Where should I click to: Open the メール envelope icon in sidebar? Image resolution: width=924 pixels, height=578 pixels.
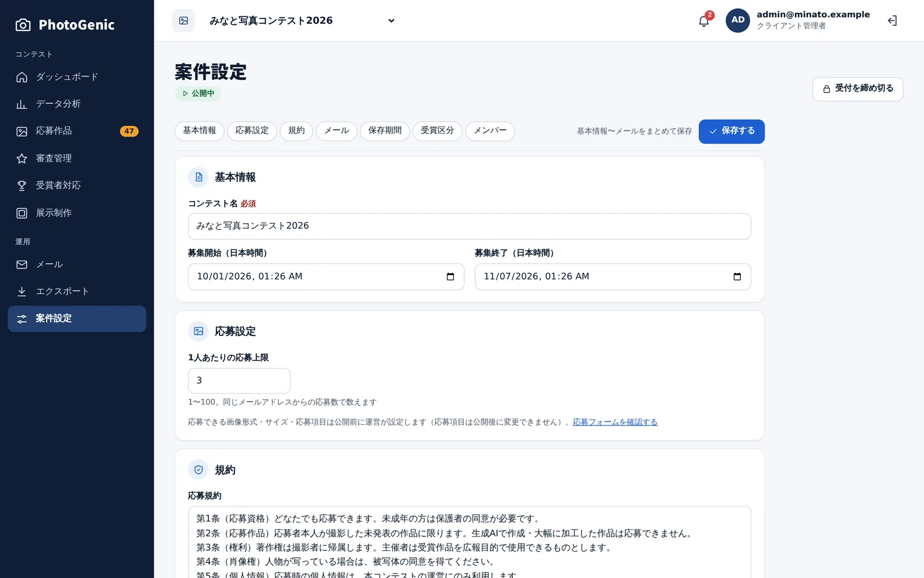coord(22,264)
